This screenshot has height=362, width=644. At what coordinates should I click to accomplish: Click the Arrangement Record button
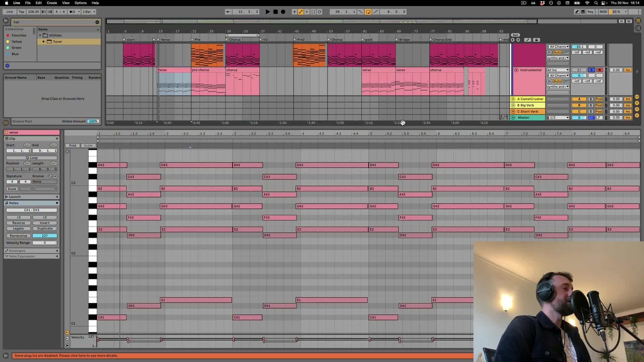click(x=283, y=12)
